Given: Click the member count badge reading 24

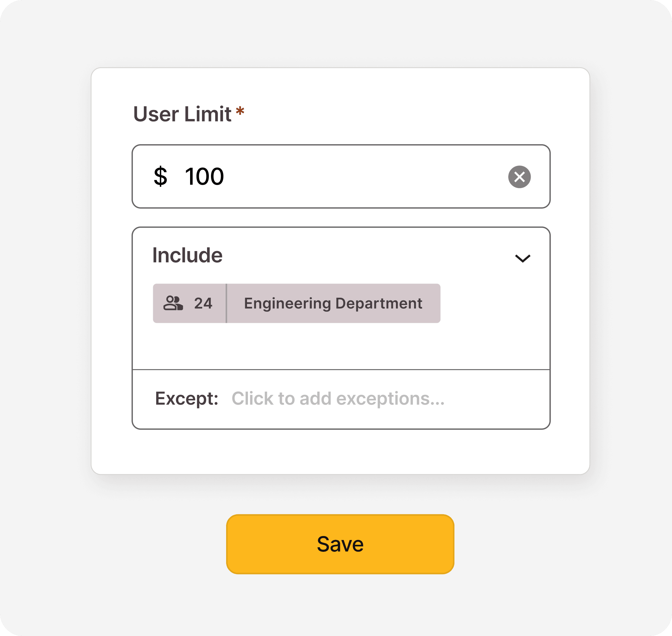Looking at the screenshot, I should tap(203, 303).
